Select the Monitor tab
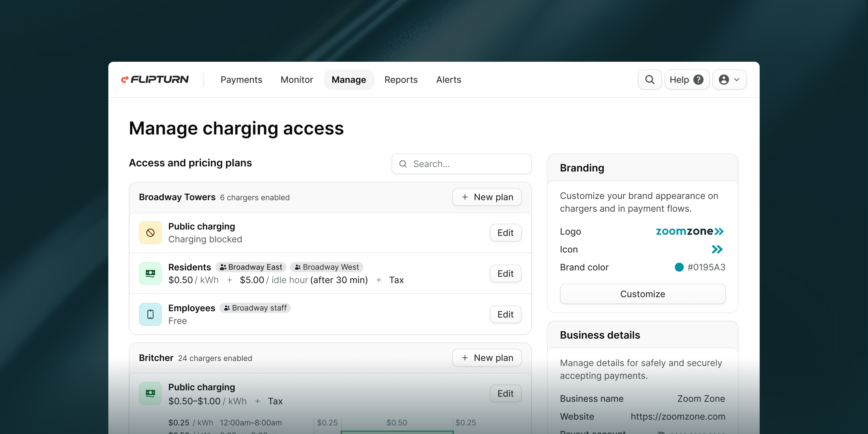Image resolution: width=868 pixels, height=434 pixels. pyautogui.click(x=297, y=80)
